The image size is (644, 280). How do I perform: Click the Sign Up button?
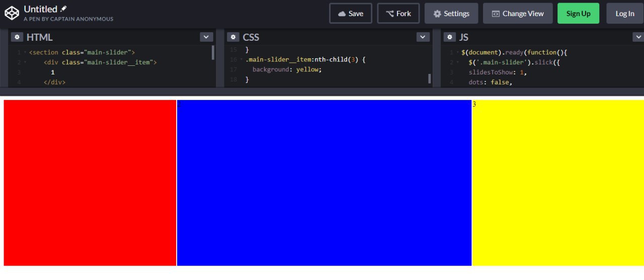(578, 14)
